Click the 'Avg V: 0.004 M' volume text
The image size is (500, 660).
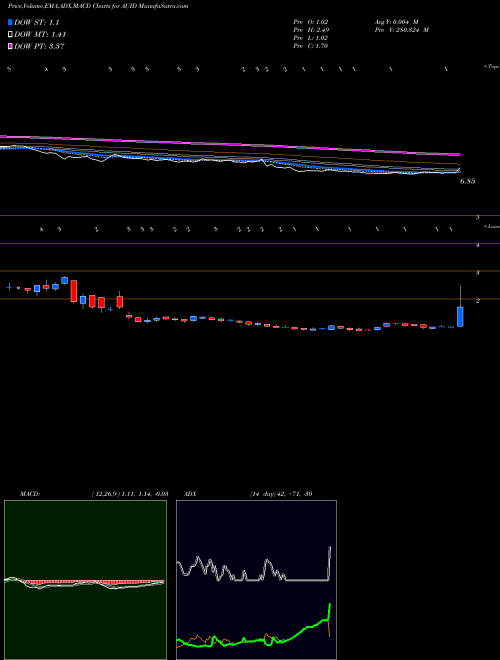(x=396, y=22)
